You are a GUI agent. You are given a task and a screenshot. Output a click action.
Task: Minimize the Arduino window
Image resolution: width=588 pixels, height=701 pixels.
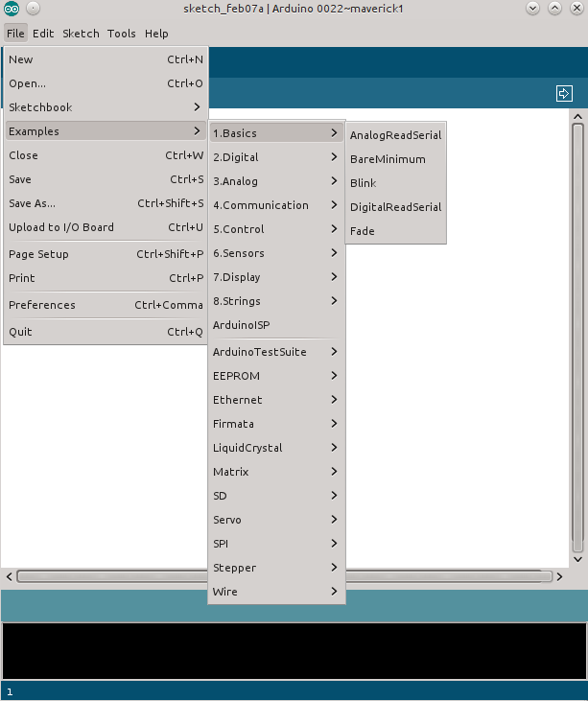click(x=532, y=9)
